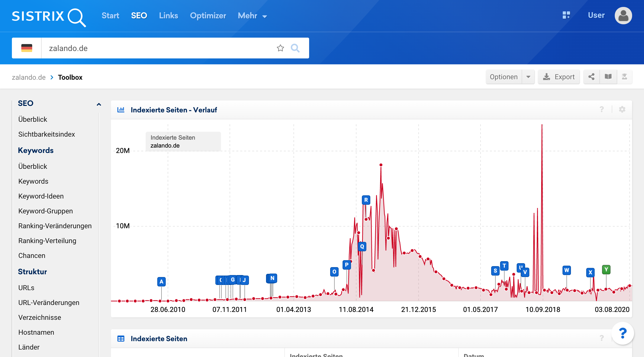Click the floating blue help question mark

tap(622, 333)
